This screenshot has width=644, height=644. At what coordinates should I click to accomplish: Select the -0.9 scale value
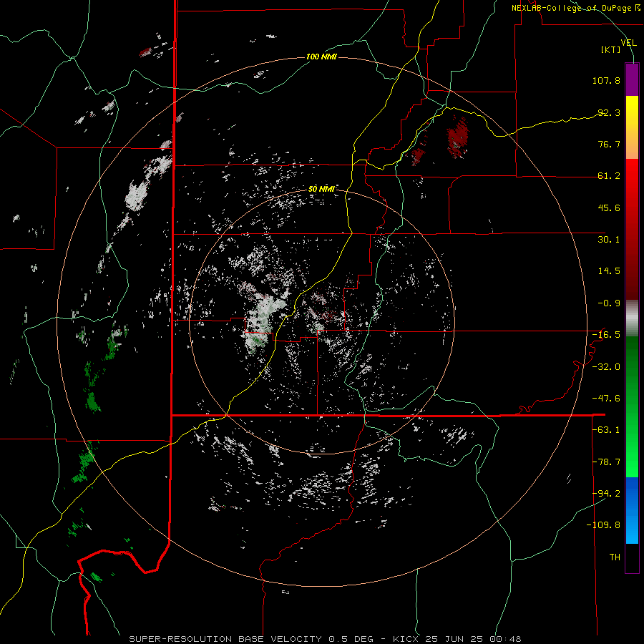(609, 303)
